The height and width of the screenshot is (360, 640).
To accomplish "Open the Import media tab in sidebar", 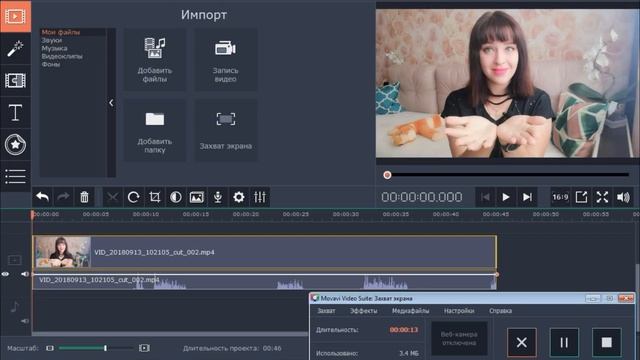I will pyautogui.click(x=15, y=16).
